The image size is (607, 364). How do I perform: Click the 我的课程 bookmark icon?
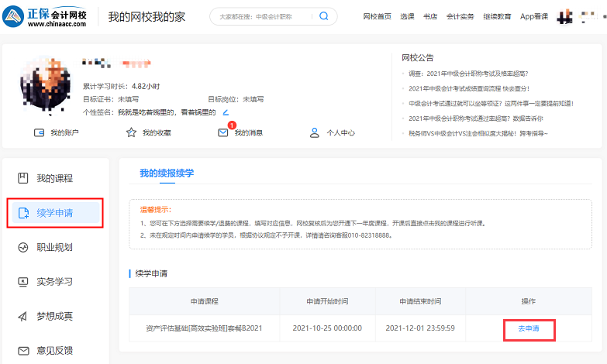tap(23, 178)
